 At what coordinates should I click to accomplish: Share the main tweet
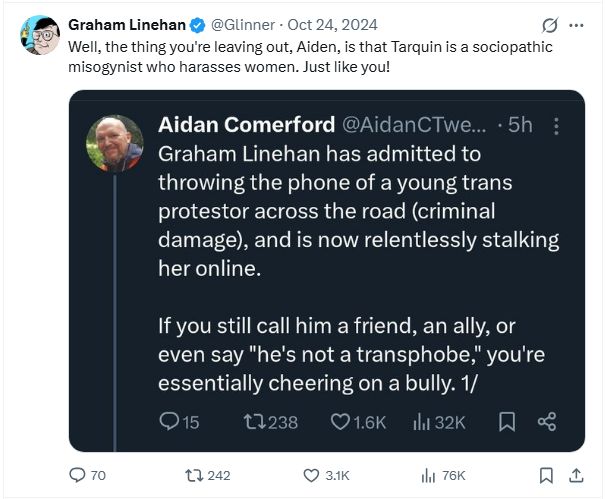[575, 475]
